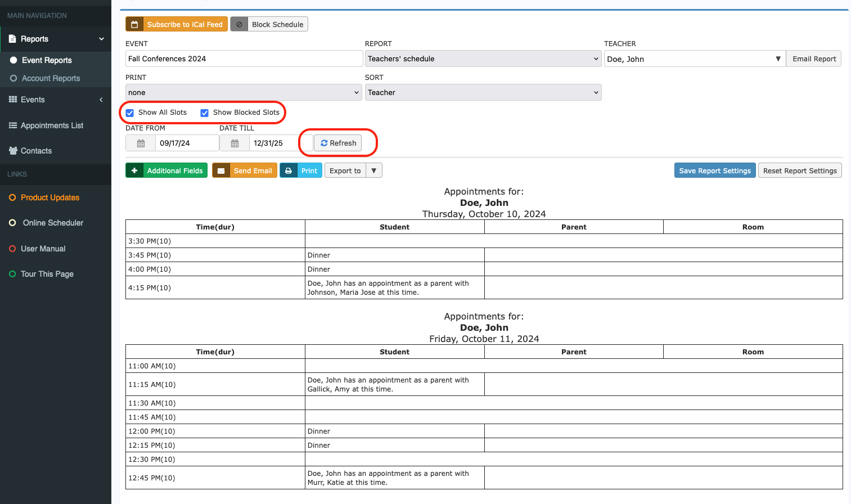
Task: Toggle the Show Blocked Slots checkbox
Action: 205,112
